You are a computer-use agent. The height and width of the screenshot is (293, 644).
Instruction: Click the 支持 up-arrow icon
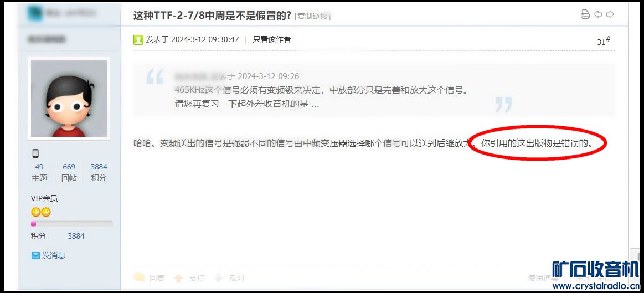pyautogui.click(x=178, y=278)
